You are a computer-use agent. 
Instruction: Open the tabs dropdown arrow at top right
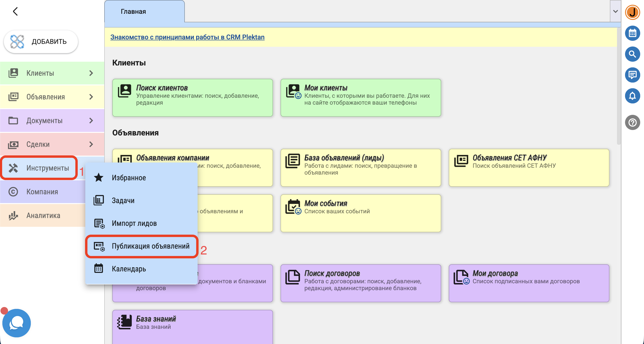click(615, 11)
